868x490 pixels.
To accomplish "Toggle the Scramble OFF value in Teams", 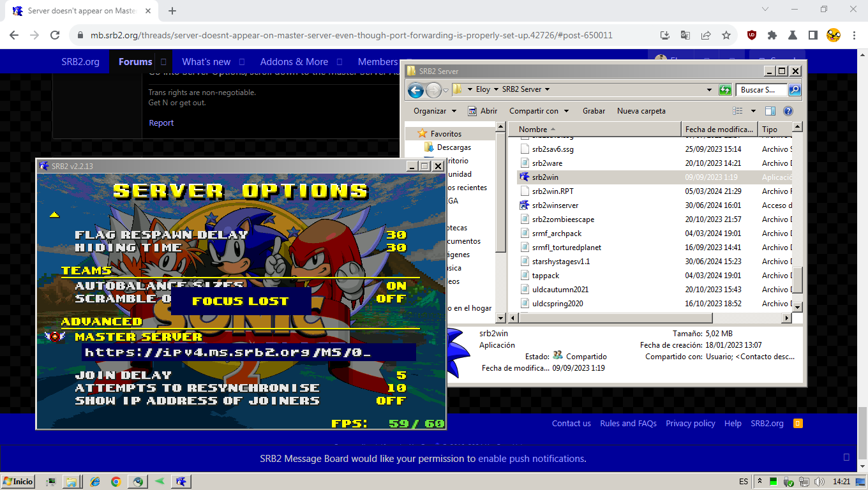I will coord(391,298).
